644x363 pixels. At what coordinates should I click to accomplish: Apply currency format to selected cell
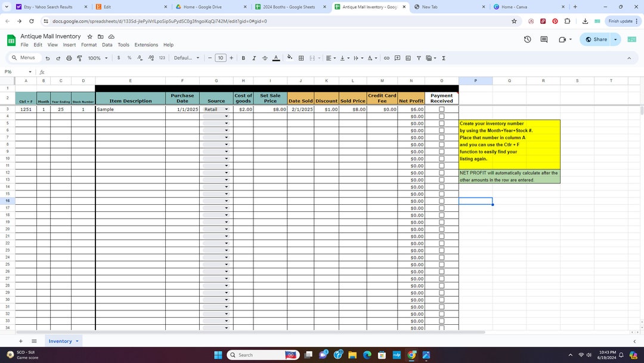[x=119, y=58]
